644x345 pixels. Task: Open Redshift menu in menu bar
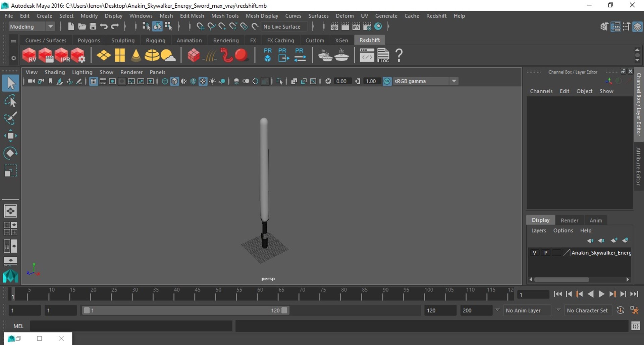pyautogui.click(x=436, y=16)
